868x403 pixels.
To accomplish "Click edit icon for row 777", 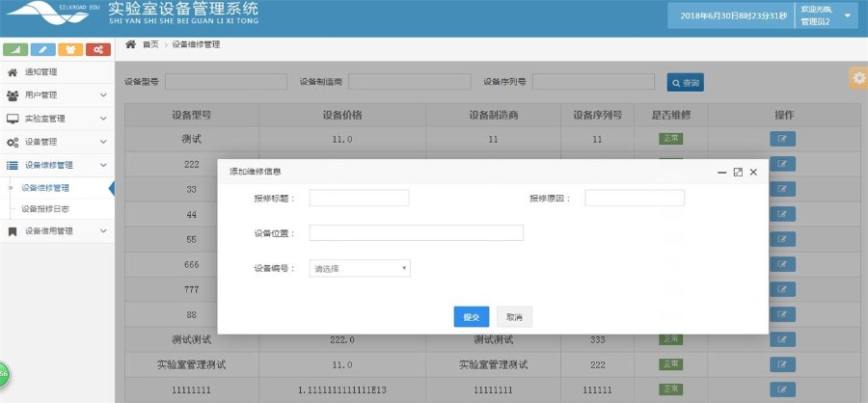I will [782, 289].
